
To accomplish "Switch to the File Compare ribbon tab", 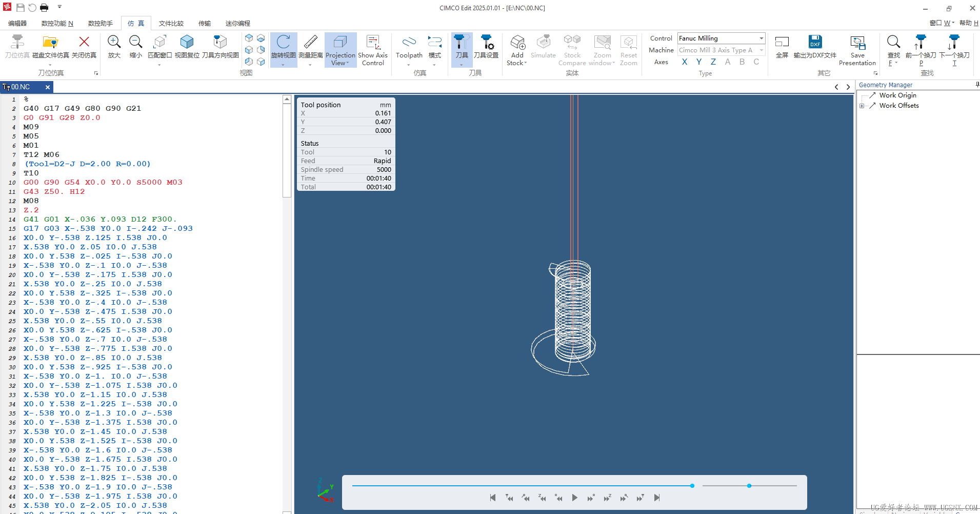I will [x=171, y=24].
